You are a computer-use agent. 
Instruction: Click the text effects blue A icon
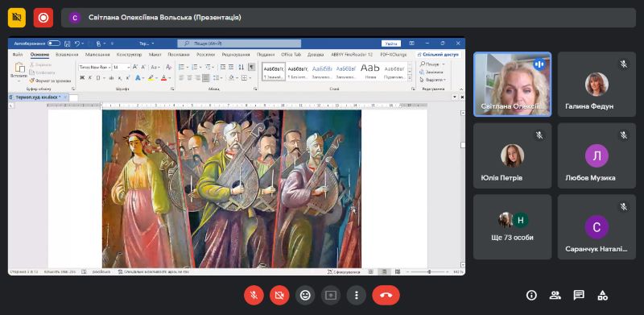tap(138, 77)
